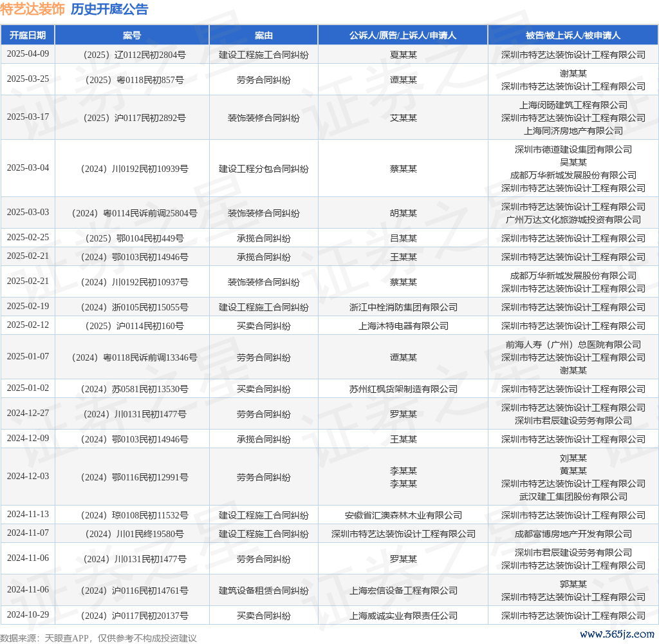This screenshot has width=659, height=644.
Task: Select the date 2024-12-09
Action: 28,439
